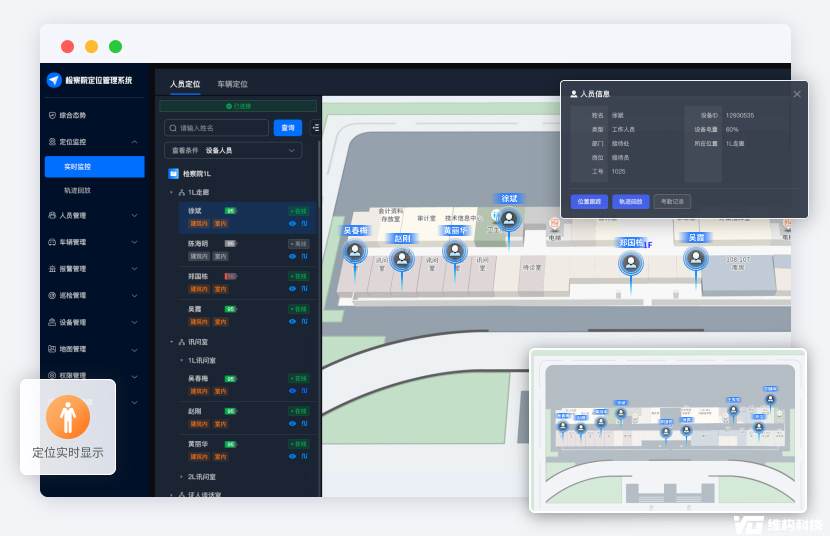This screenshot has width=830, height=536.
Task: Switch to the 车辆定位 tab
Action: [232, 85]
